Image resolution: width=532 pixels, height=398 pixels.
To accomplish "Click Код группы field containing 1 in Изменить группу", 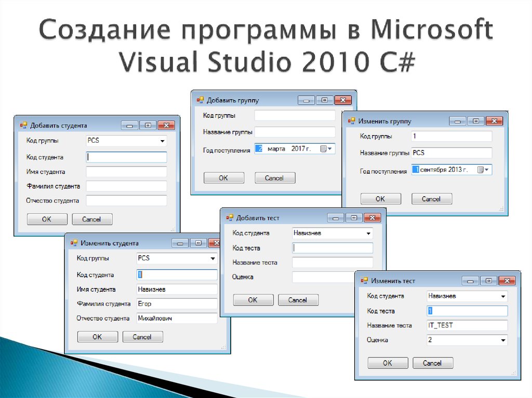I will [451, 136].
